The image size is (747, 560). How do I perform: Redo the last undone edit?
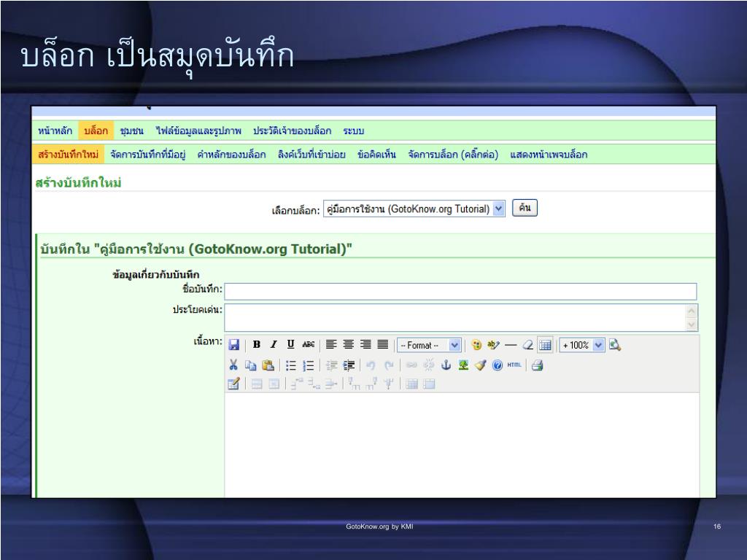coord(389,365)
